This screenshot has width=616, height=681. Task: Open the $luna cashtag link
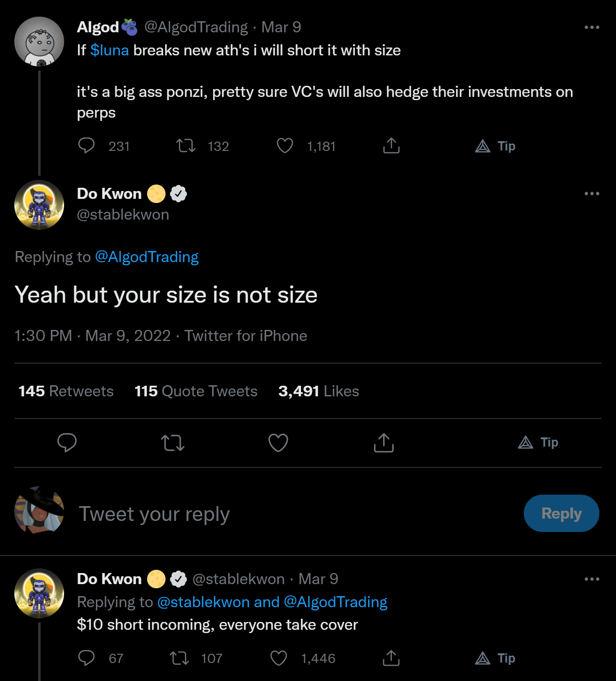pyautogui.click(x=109, y=50)
